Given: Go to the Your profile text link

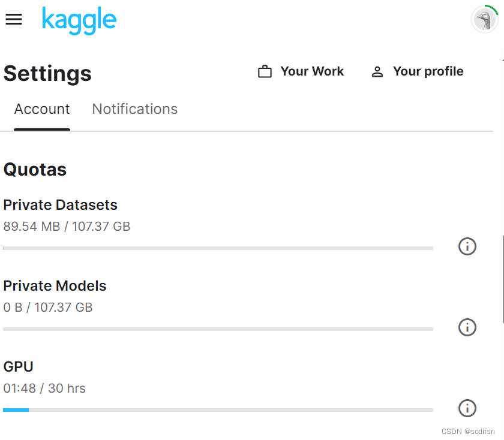Looking at the screenshot, I should click(x=428, y=71).
